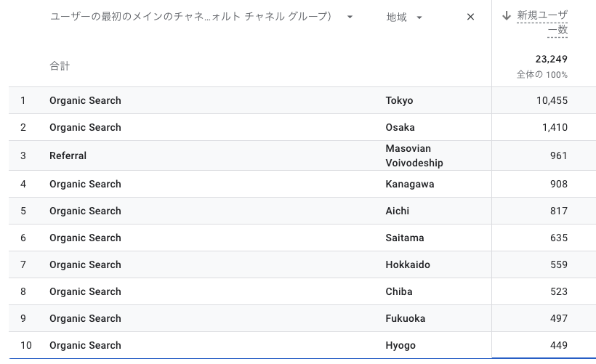Select row 1 Organic Search entry
The width and height of the screenshot is (596, 364).
pyautogui.click(x=85, y=100)
